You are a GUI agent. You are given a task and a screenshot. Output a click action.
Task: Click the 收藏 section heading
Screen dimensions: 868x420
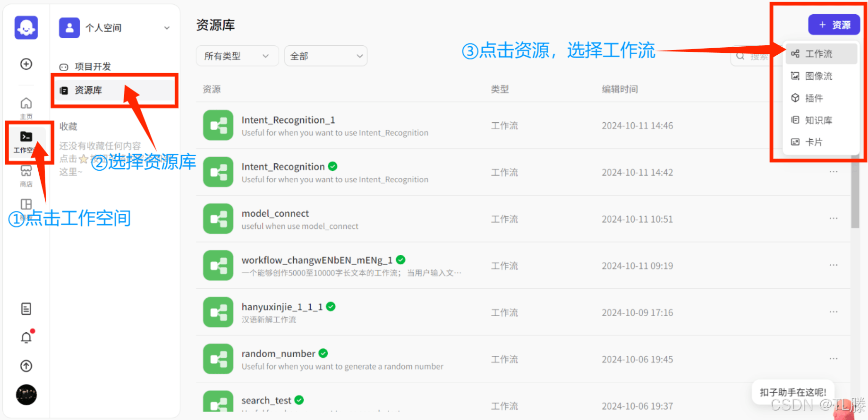tap(68, 126)
